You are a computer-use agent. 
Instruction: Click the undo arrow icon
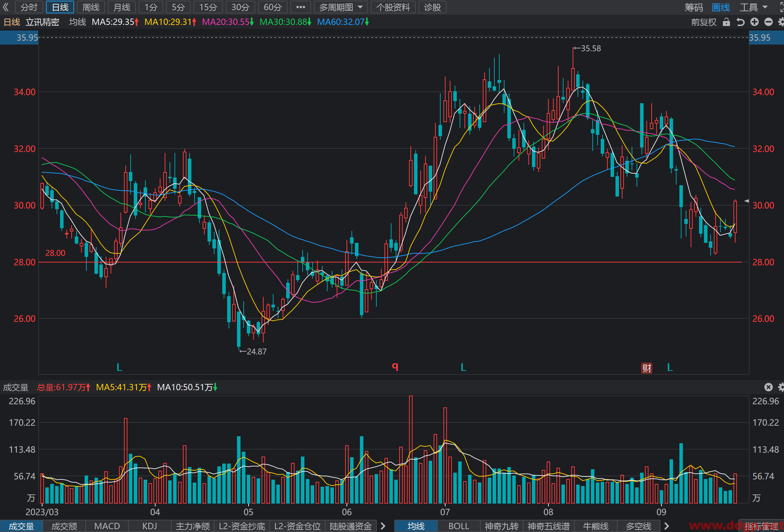pyautogui.click(x=740, y=22)
